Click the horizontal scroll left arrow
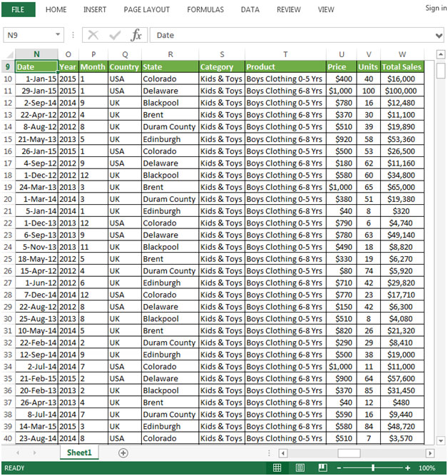The image size is (448, 476). click(x=283, y=454)
